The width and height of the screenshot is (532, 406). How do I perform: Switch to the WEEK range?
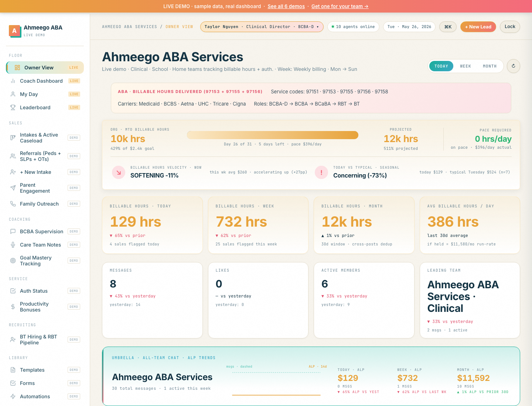coord(465,66)
